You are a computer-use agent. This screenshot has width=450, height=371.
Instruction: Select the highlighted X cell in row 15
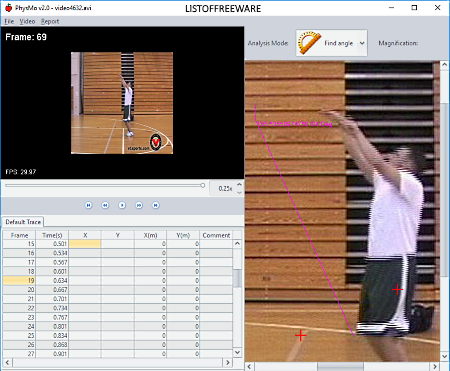(85, 244)
